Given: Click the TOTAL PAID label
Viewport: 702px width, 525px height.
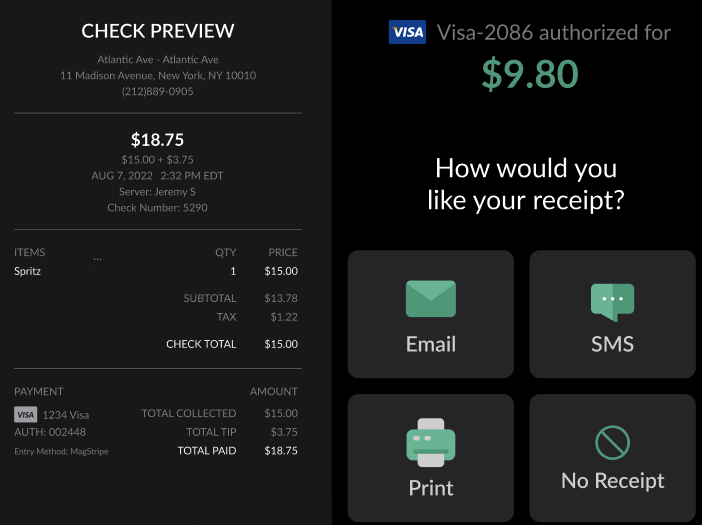Looking at the screenshot, I should (x=207, y=451).
